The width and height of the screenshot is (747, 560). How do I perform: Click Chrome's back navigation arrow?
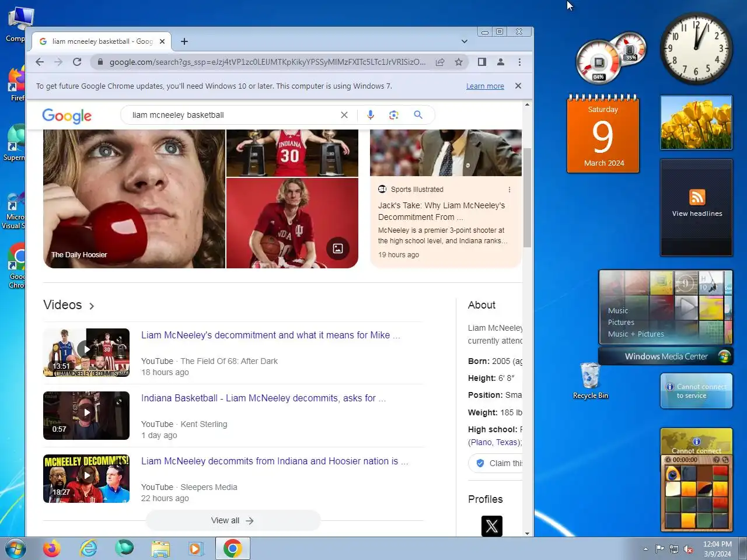(40, 62)
